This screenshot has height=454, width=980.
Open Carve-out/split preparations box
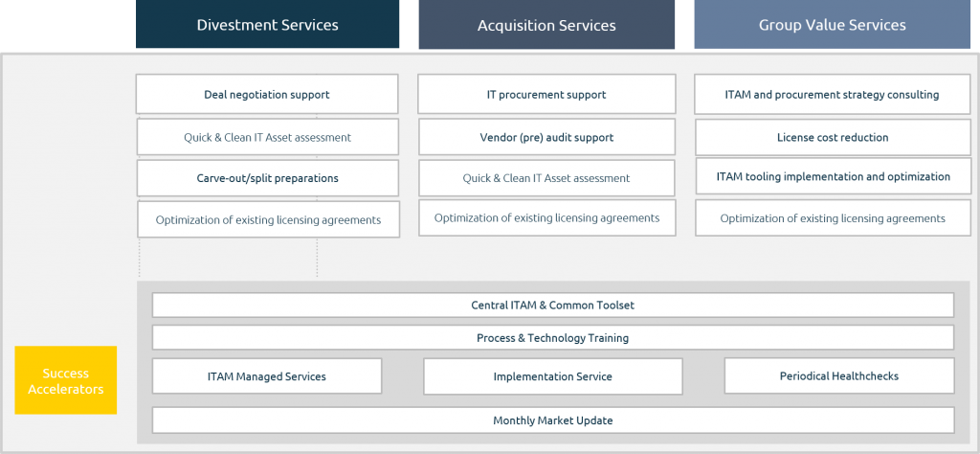coord(268,178)
